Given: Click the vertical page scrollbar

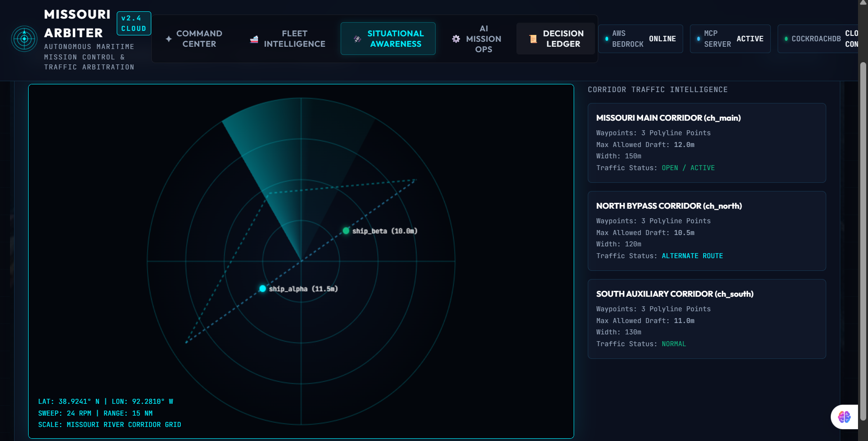Looking at the screenshot, I should point(863,236).
